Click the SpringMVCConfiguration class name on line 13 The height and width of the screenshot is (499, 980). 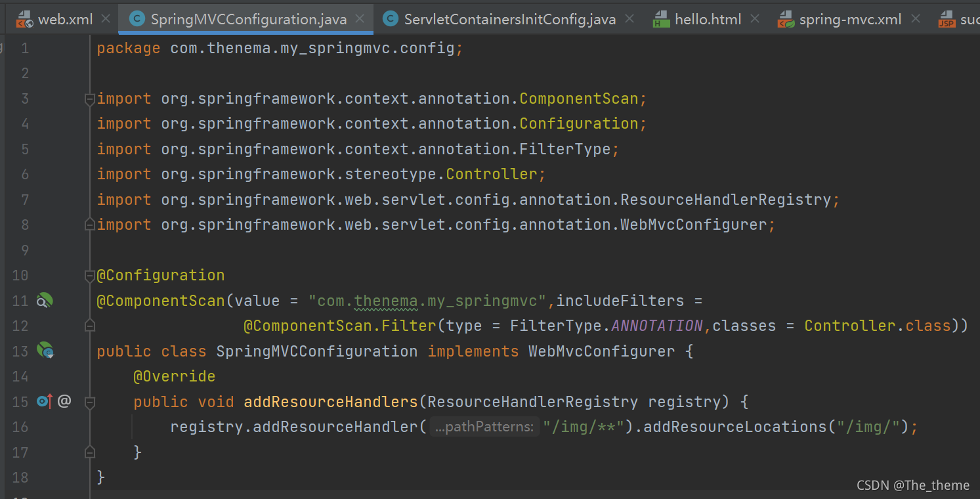click(317, 351)
